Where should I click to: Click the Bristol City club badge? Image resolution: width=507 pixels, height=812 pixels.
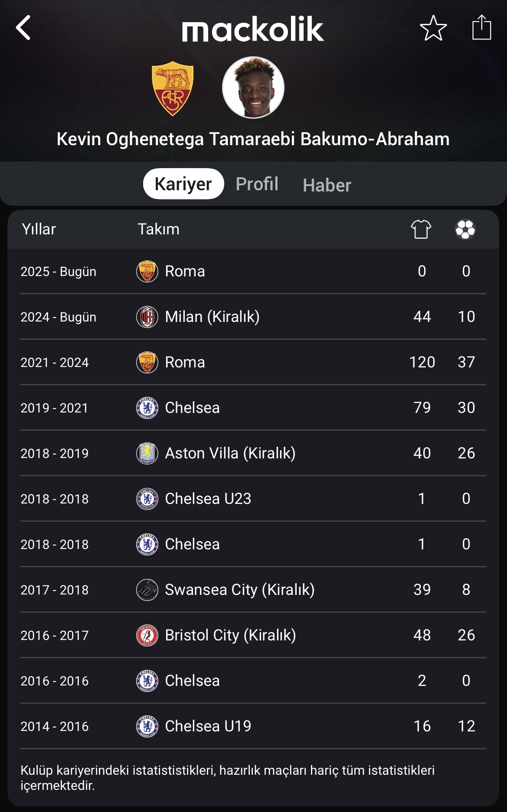[x=147, y=635]
